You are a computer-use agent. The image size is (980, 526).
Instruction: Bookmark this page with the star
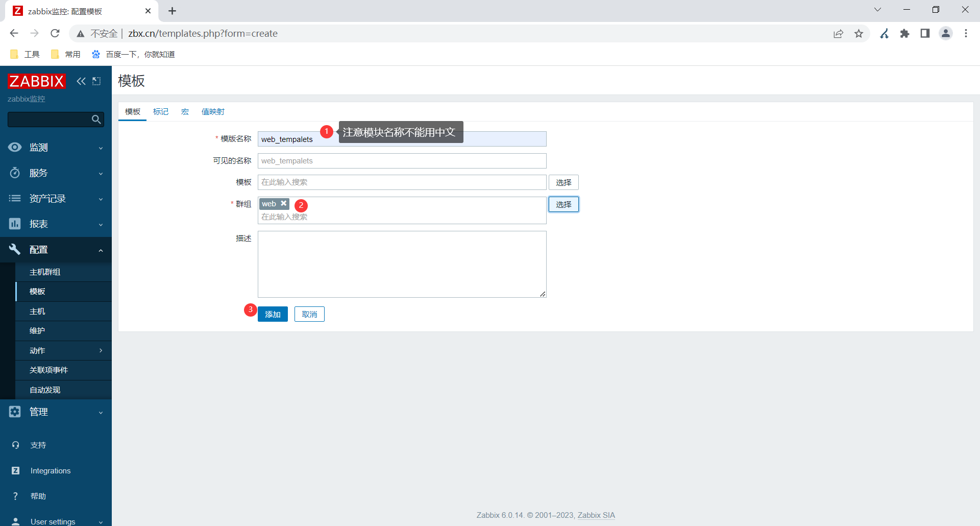click(859, 34)
